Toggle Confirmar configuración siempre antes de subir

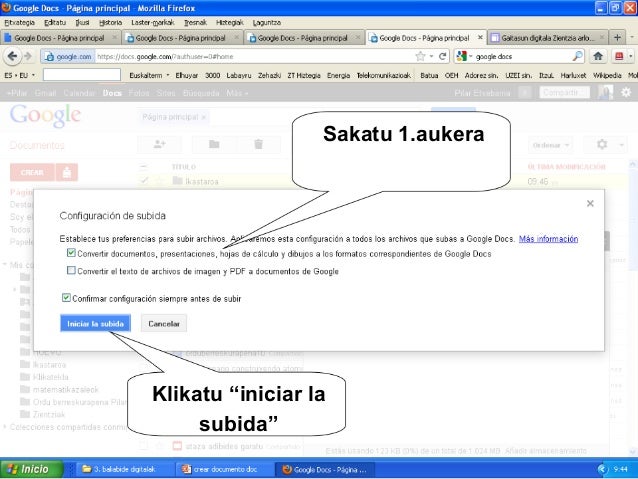click(66, 298)
